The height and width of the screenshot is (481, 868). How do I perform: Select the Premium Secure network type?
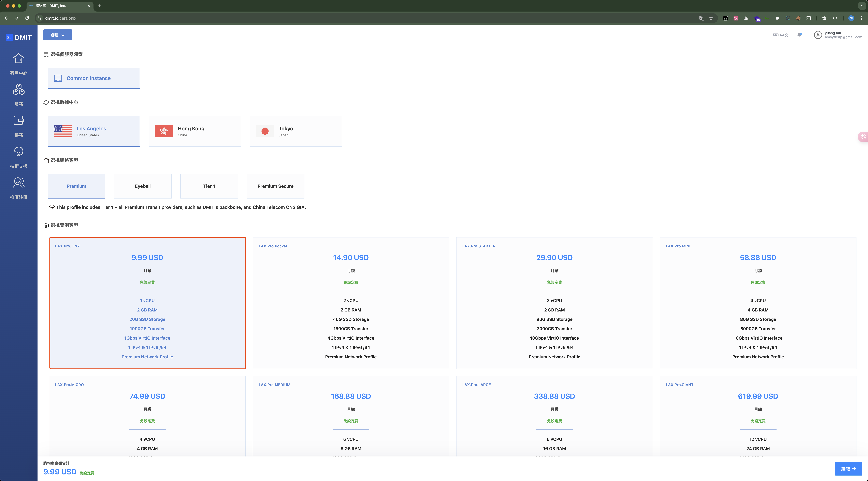[276, 186]
